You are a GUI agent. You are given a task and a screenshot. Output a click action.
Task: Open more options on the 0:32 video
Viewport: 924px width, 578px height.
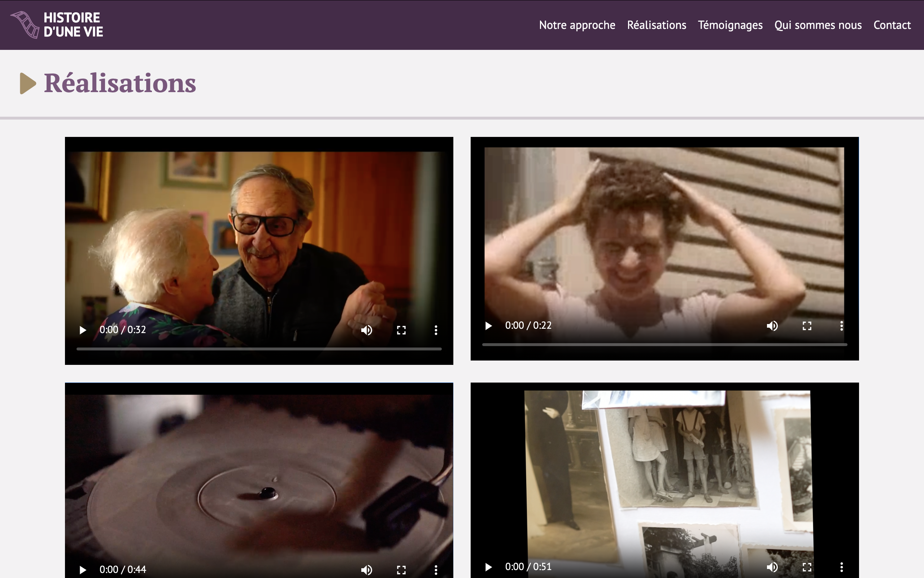[x=436, y=330]
